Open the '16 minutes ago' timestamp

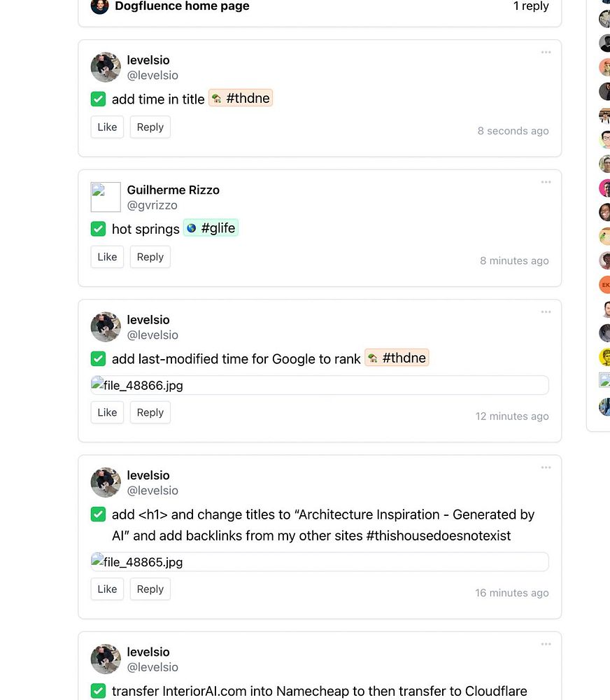511,593
